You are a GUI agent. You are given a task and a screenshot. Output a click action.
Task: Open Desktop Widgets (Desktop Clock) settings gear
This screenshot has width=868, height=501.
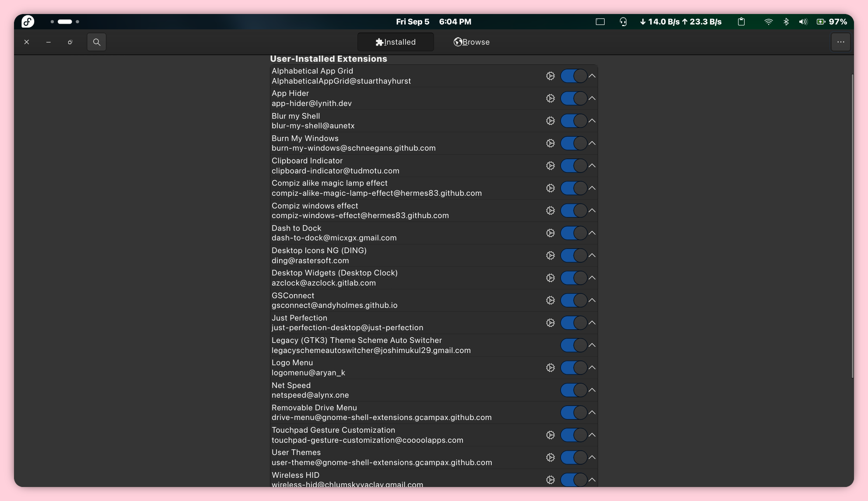click(550, 278)
